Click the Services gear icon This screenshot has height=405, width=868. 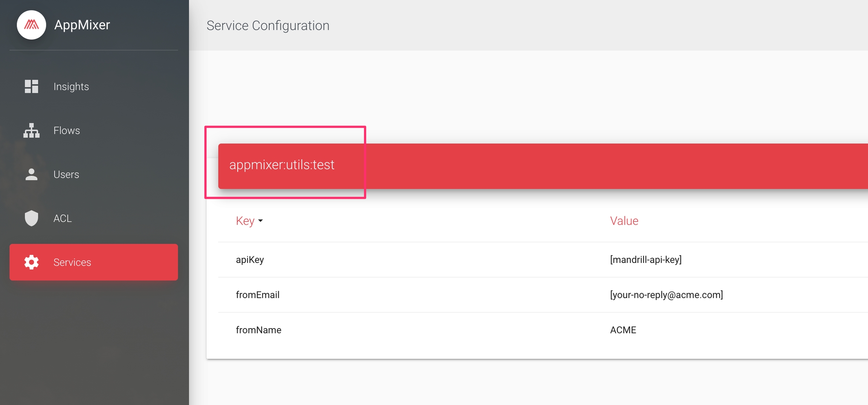[31, 262]
